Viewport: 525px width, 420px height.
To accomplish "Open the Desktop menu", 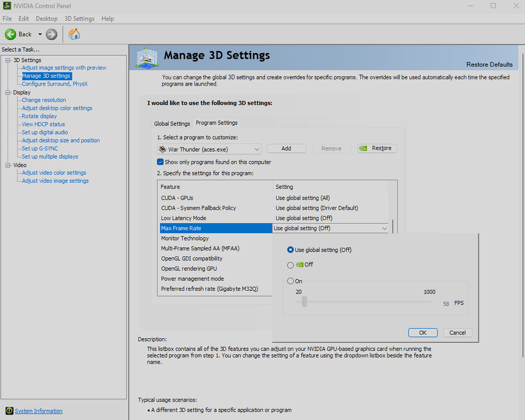I will click(x=47, y=18).
